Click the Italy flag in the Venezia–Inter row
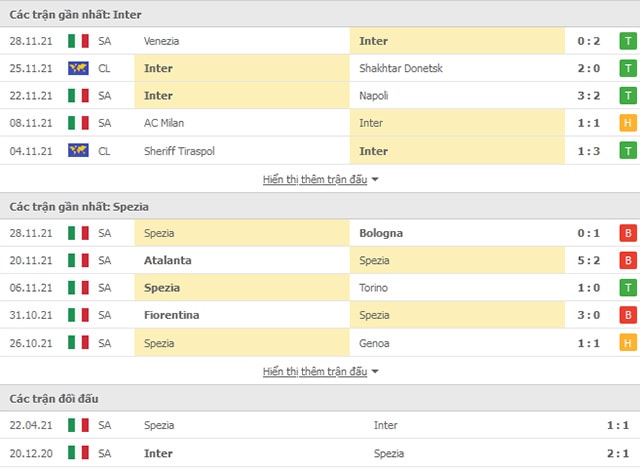 click(x=78, y=41)
